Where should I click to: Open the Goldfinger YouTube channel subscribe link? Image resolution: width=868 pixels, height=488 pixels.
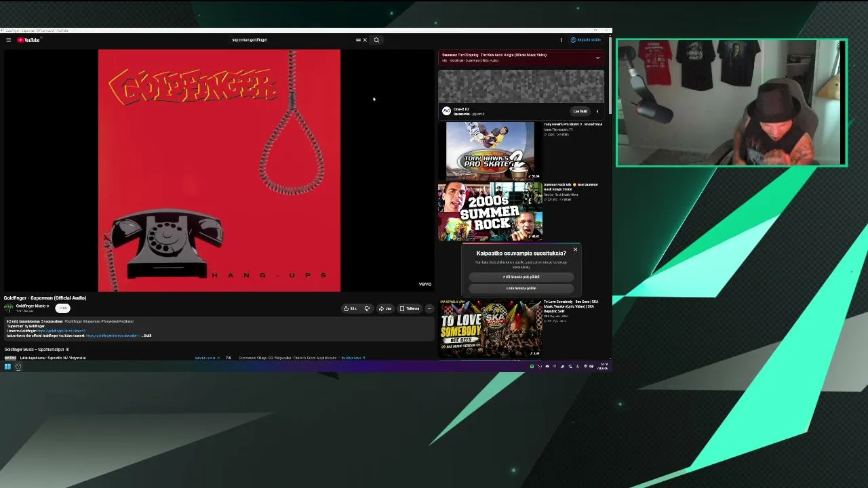112,335
